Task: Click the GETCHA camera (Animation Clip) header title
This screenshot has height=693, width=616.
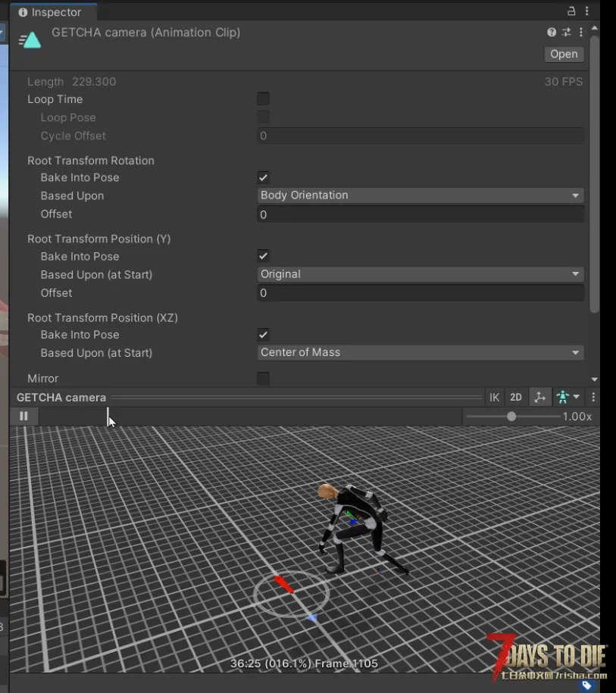Action: tap(146, 33)
